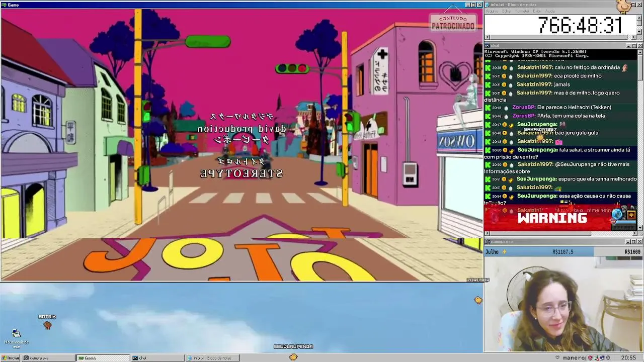Image resolution: width=644 pixels, height=362 pixels.
Task: Open info.txt Bloco de notas from taskbar
Action: [x=212, y=358]
